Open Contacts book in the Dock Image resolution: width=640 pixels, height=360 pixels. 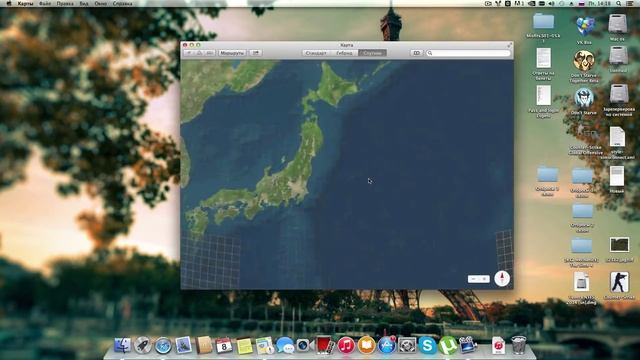point(204,345)
